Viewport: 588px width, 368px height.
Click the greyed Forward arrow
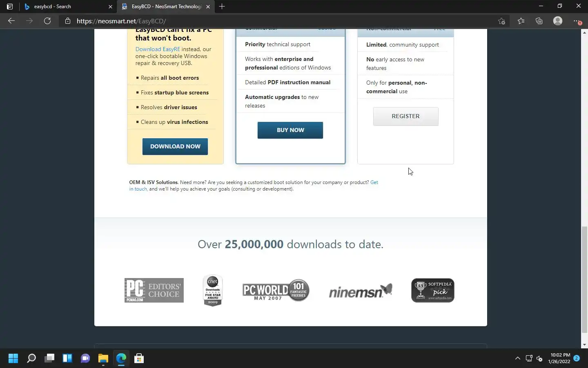(29, 21)
